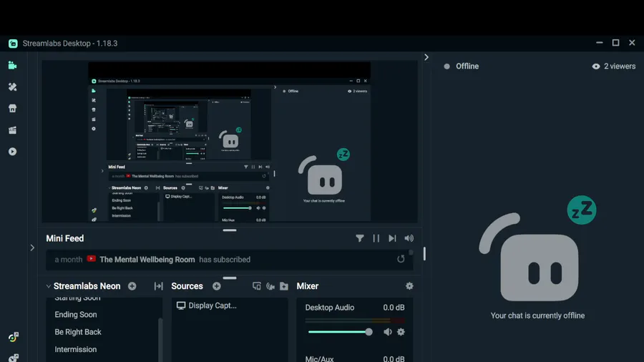Click the sidebar icon above the bottom gear
The width and height of the screenshot is (644, 362).
[13, 337]
